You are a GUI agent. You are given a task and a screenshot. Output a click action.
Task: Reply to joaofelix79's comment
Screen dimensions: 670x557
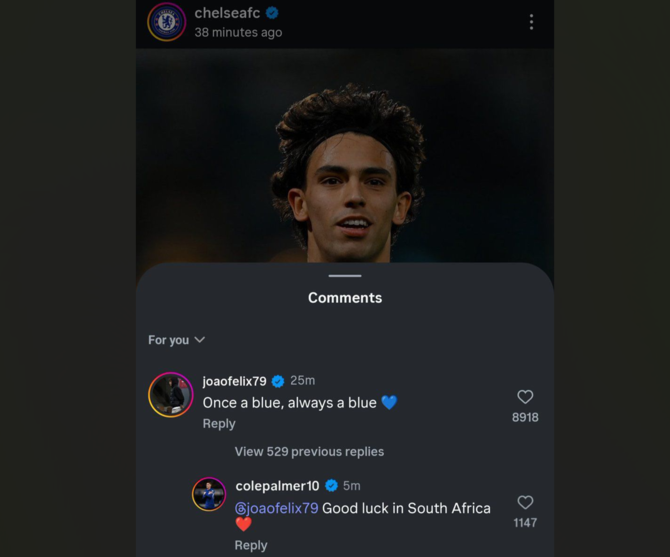pyautogui.click(x=219, y=424)
